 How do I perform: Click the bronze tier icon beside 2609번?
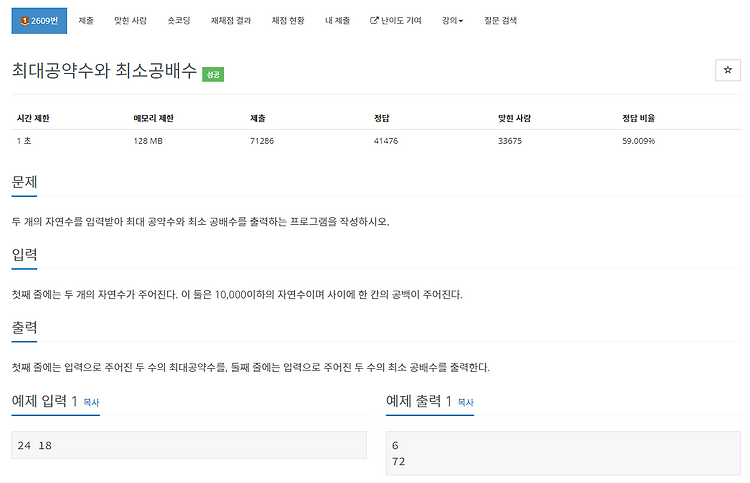point(24,21)
